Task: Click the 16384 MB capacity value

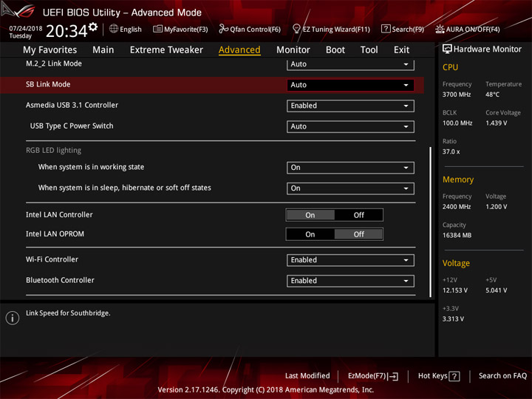Action: coord(457,236)
